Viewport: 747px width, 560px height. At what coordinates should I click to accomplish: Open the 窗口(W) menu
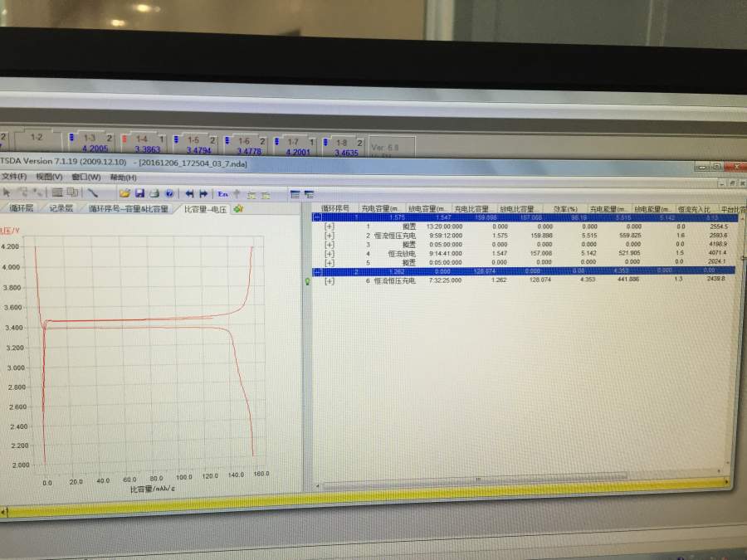coord(86,178)
